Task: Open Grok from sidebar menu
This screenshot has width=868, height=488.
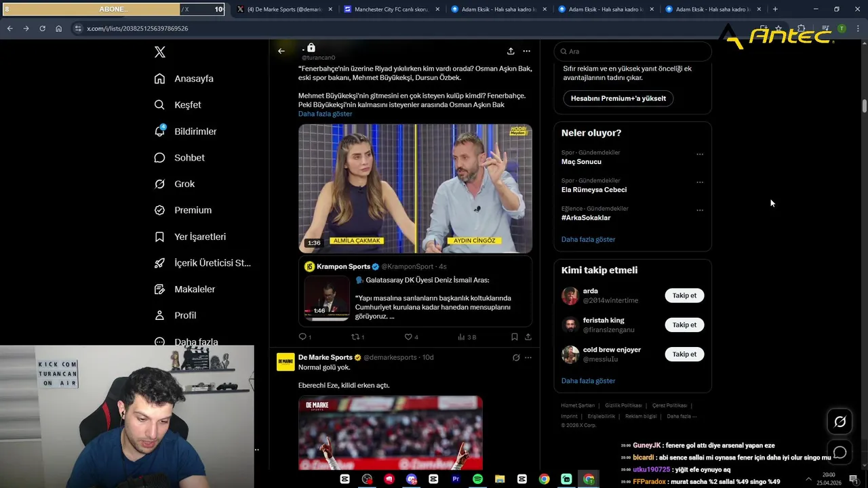Action: (x=174, y=184)
